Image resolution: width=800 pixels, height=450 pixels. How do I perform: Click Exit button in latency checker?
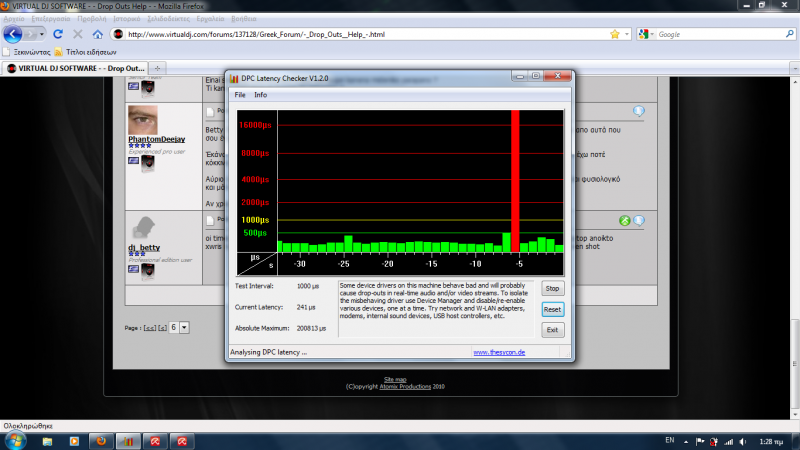552,330
